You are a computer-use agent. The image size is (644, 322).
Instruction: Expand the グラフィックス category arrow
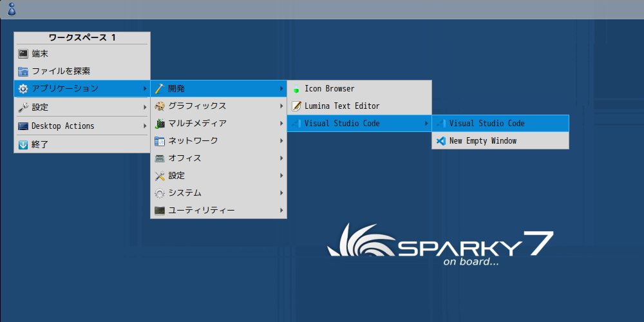point(281,106)
